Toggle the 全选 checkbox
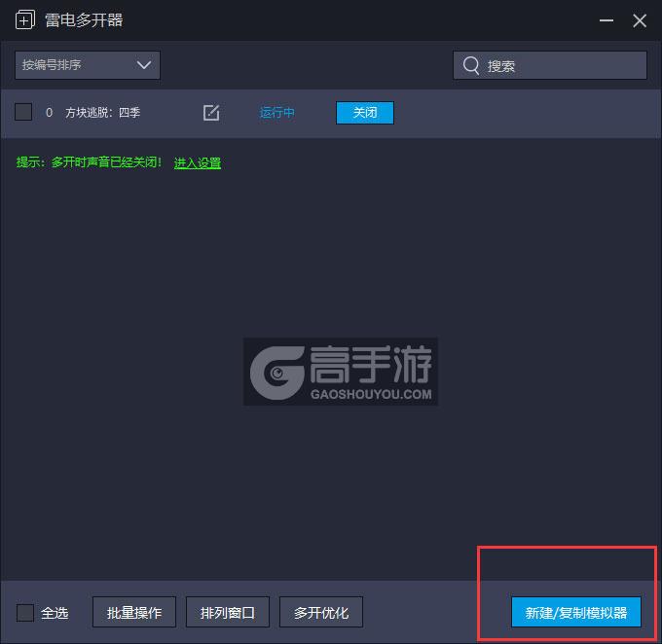The height and width of the screenshot is (644, 662). [25, 612]
